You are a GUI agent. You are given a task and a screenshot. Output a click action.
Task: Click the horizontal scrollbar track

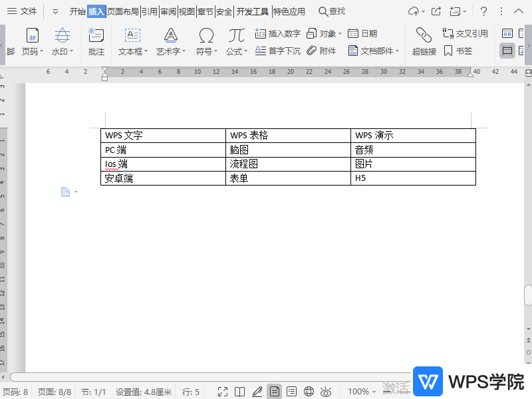210,376
